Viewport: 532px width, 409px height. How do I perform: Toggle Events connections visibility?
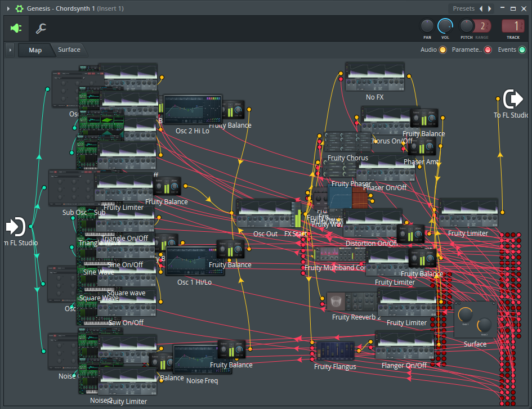[522, 50]
